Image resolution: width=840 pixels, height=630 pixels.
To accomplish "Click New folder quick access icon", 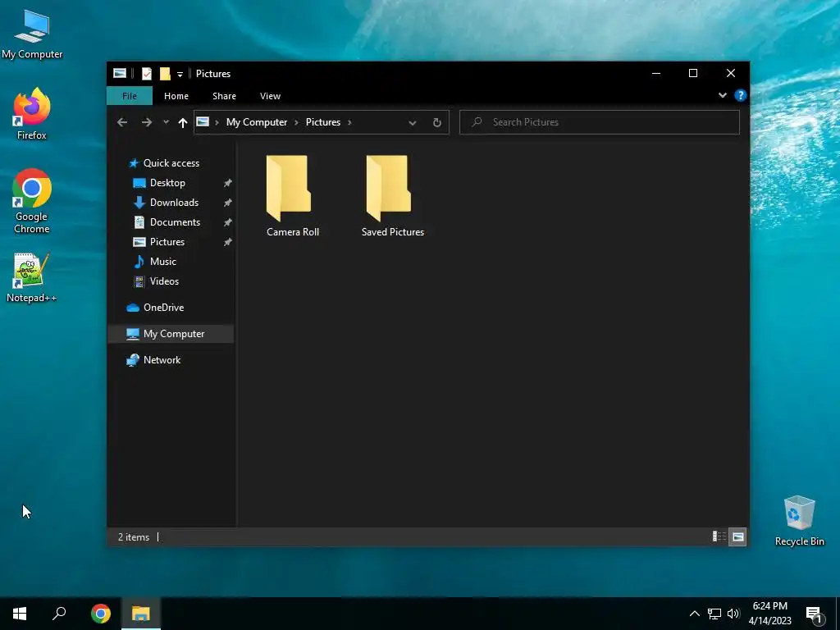I will point(165,73).
